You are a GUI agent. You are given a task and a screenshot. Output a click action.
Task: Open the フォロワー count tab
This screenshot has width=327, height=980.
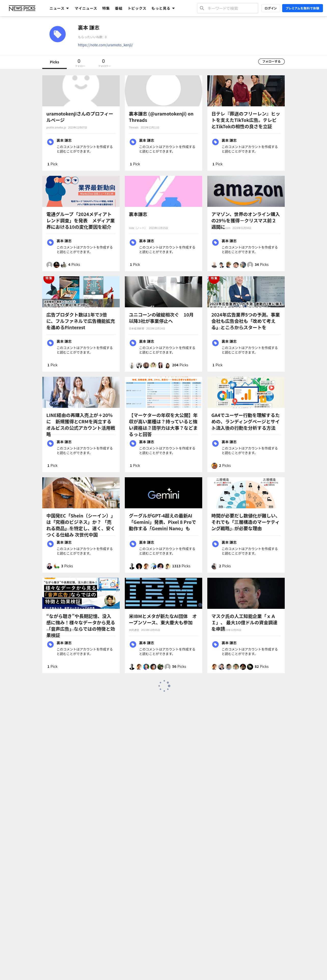coord(104,63)
